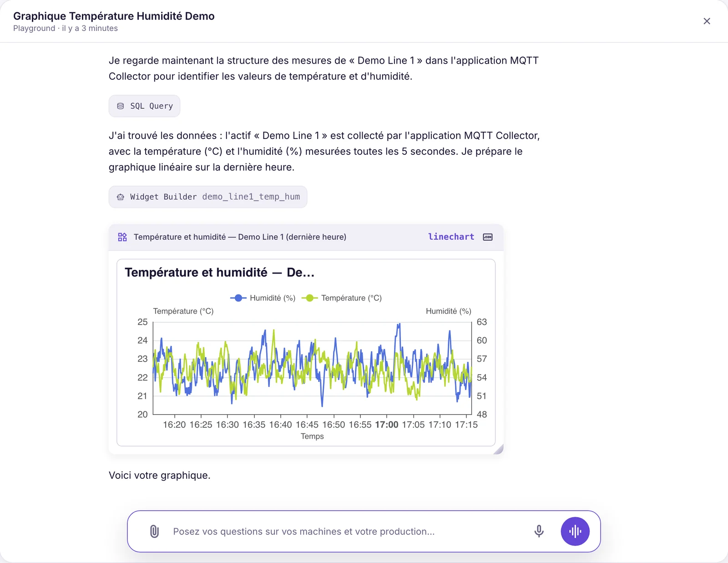Attach a file with paperclip icon
This screenshot has height=563, width=728.
[x=155, y=532]
